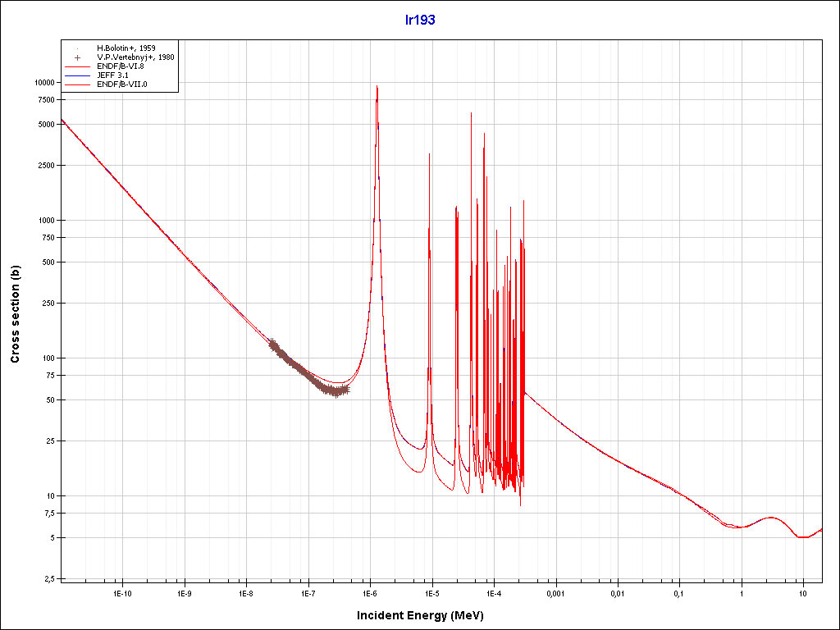Click the dot marker icon beside H.Bolotin+

pyautogui.click(x=77, y=48)
